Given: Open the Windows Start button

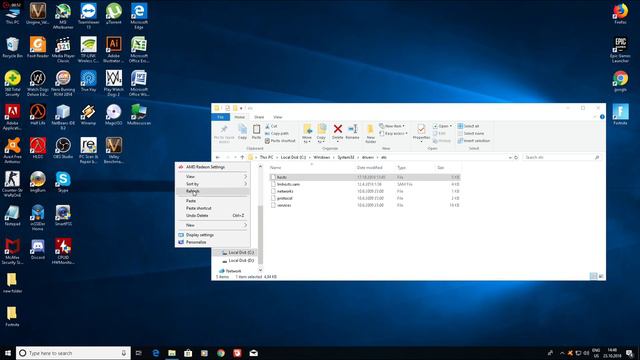Looking at the screenshot, I should click(x=7, y=353).
